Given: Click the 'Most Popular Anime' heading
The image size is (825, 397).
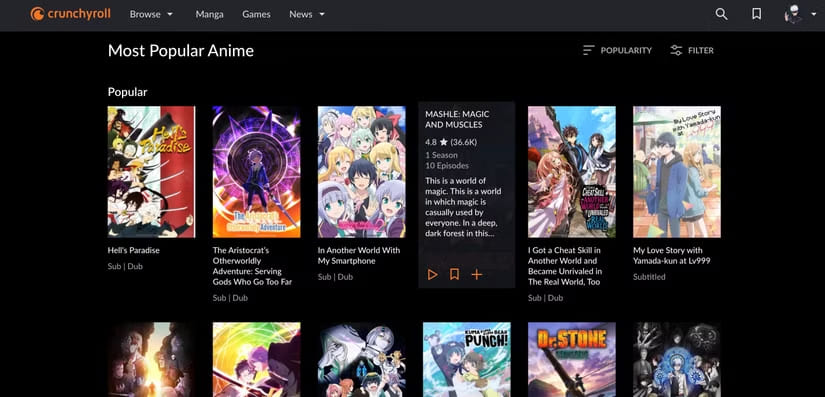Looking at the screenshot, I should point(181,50).
